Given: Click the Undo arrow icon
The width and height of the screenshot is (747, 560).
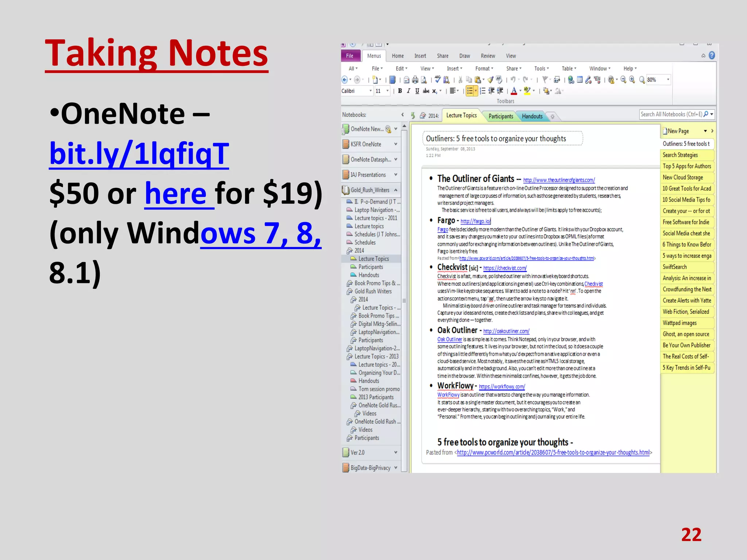Looking at the screenshot, I should pos(513,79).
